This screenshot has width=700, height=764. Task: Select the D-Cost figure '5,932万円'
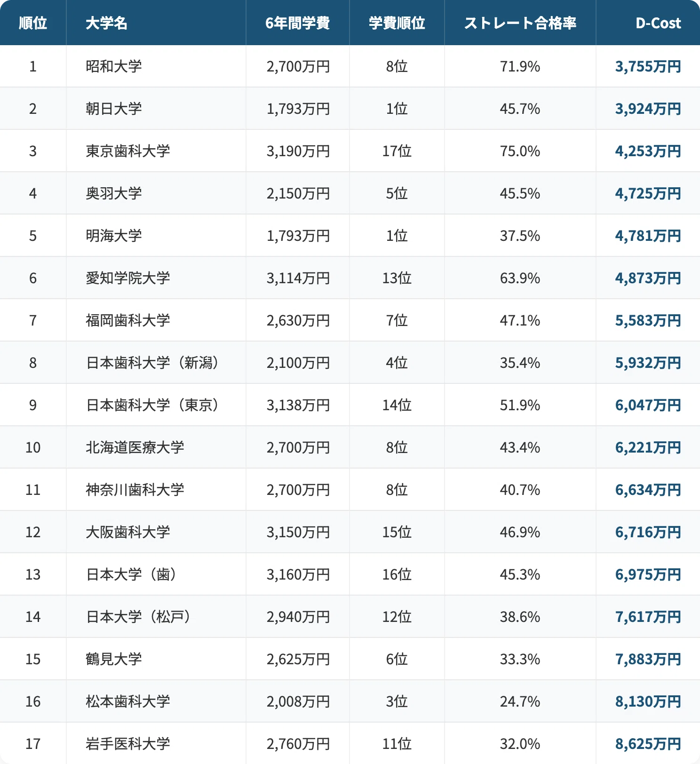(x=648, y=363)
